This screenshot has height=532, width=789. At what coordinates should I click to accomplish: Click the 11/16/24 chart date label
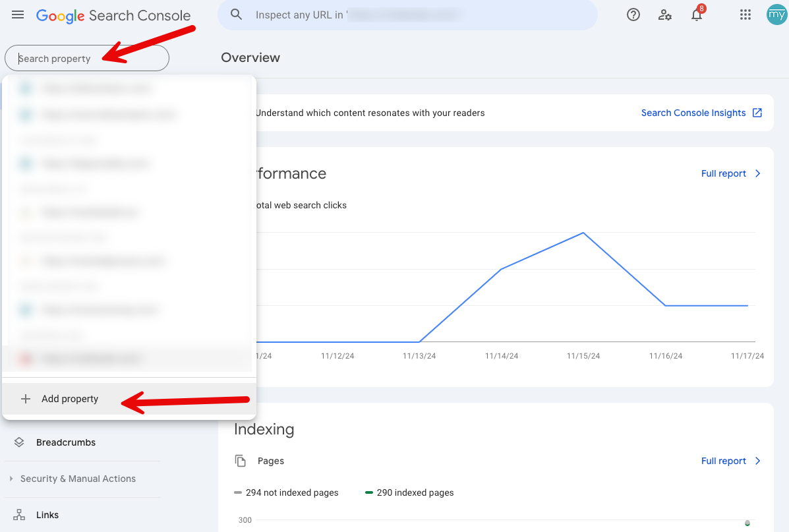(666, 356)
